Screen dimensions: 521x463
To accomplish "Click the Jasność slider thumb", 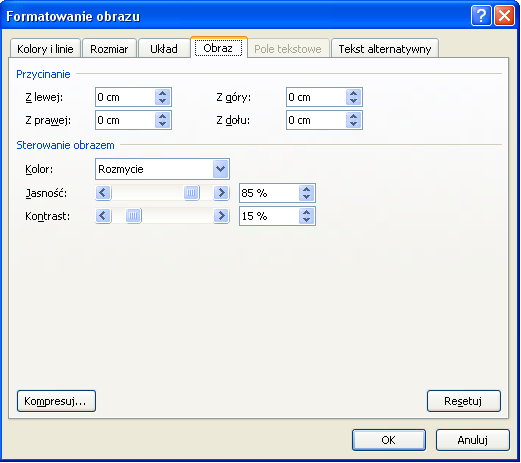I will [192, 193].
